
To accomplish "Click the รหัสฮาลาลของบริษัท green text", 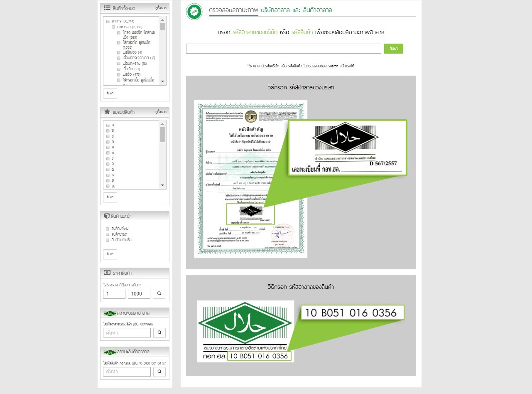I will coord(255,32).
